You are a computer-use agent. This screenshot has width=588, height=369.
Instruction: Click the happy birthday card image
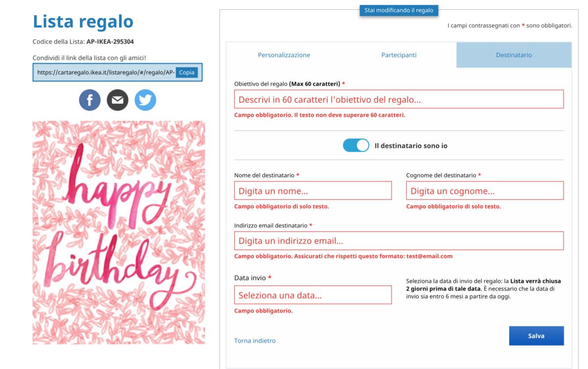(119, 232)
